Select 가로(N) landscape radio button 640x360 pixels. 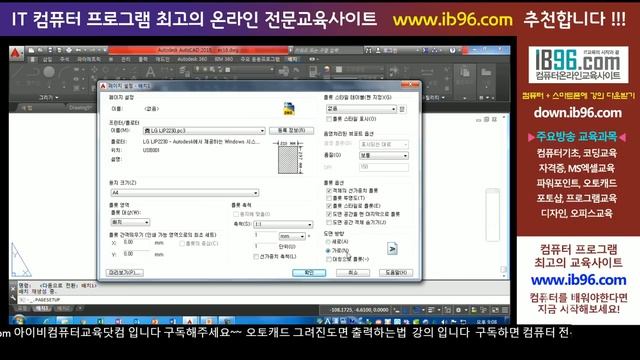pyautogui.click(x=328, y=250)
